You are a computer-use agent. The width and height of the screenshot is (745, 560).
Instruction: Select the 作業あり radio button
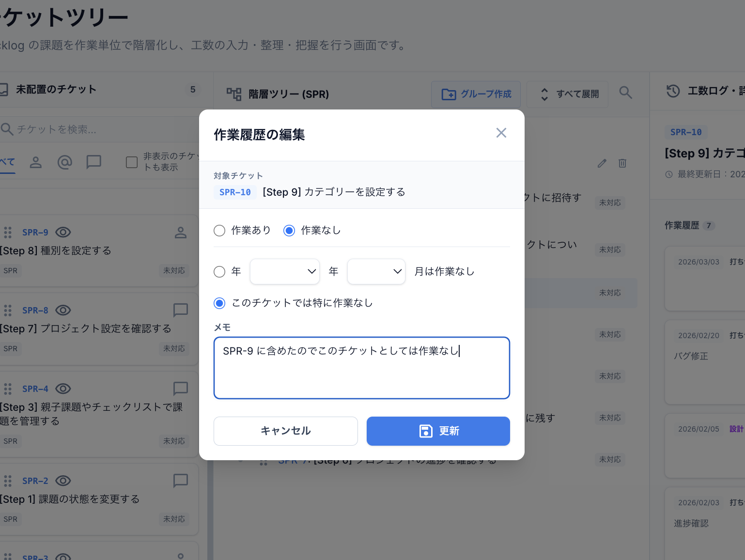click(x=219, y=231)
